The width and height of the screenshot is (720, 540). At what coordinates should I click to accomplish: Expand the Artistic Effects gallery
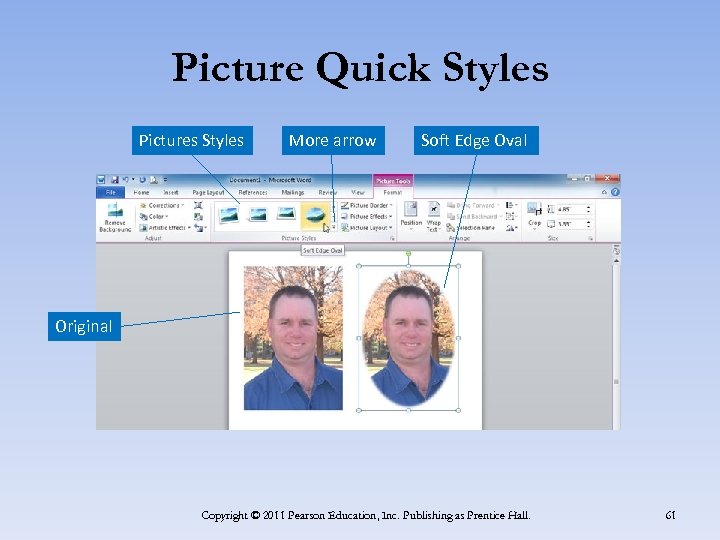tap(165, 227)
